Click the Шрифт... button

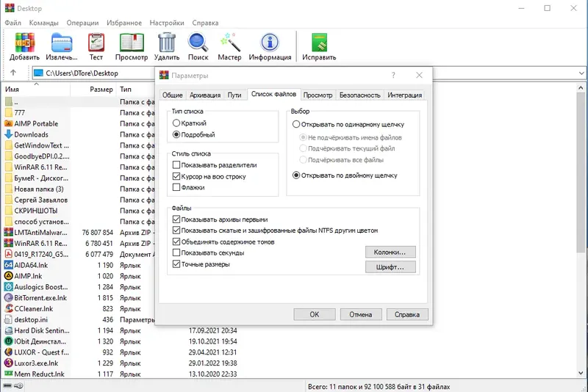click(x=390, y=267)
